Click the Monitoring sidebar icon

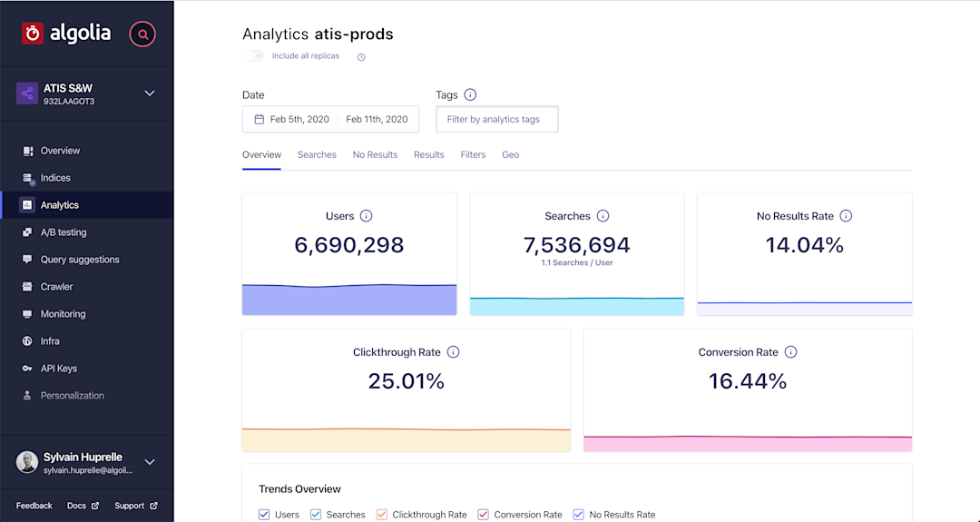click(27, 314)
